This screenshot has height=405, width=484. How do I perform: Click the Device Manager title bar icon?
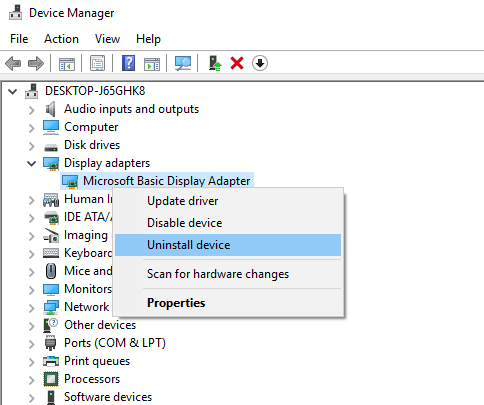click(x=15, y=13)
